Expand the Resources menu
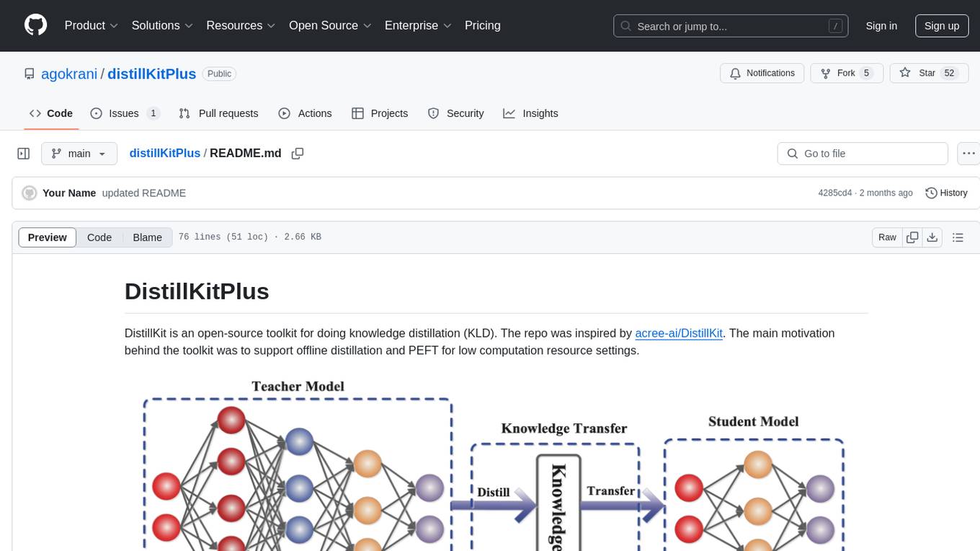 [x=241, y=25]
